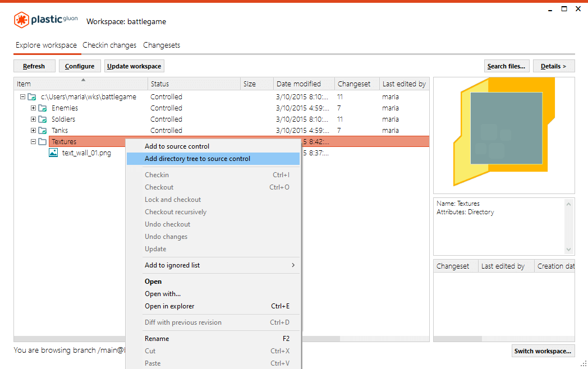Select Open with... menu entry
This screenshot has height=369, width=588.
point(213,294)
